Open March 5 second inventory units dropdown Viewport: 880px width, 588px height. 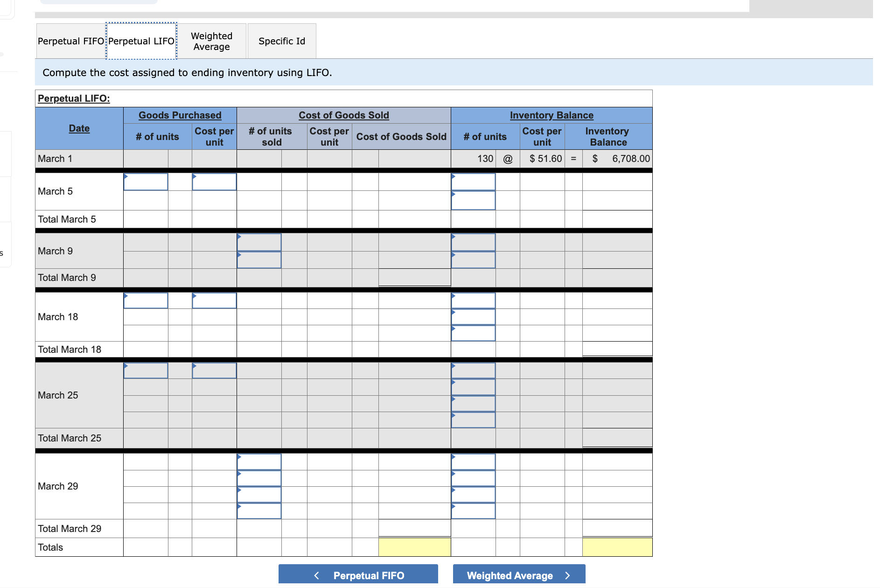point(473,200)
